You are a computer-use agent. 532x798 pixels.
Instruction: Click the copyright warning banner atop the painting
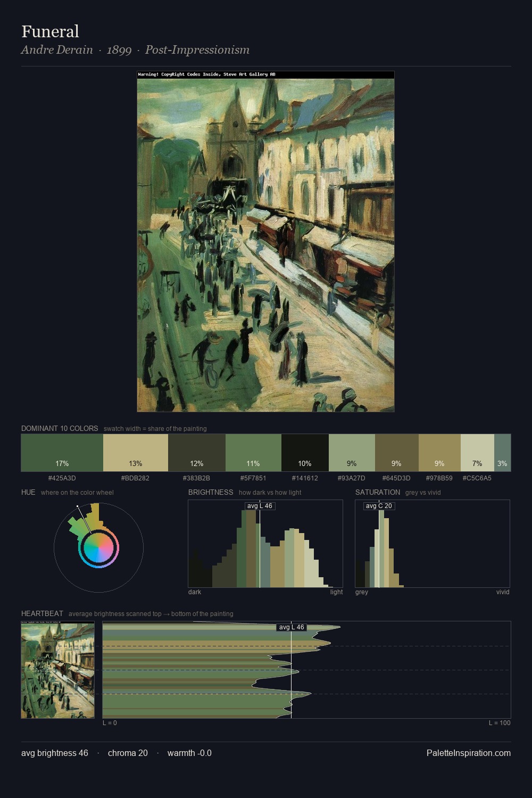point(266,74)
